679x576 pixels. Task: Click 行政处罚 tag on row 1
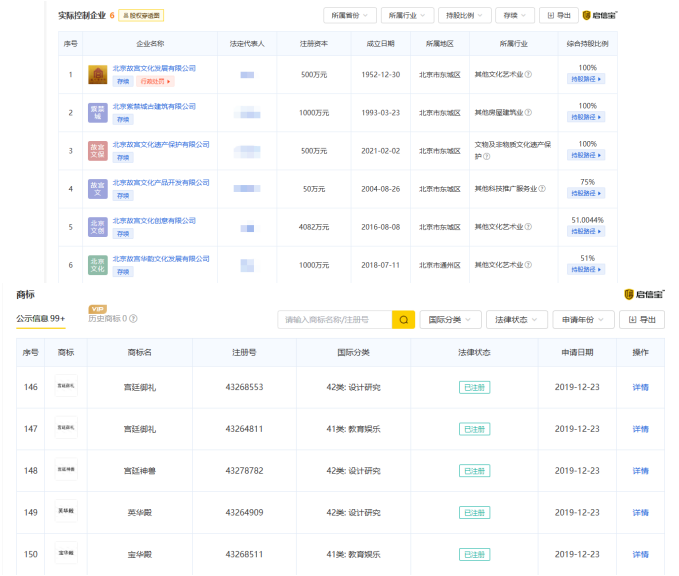point(155,81)
